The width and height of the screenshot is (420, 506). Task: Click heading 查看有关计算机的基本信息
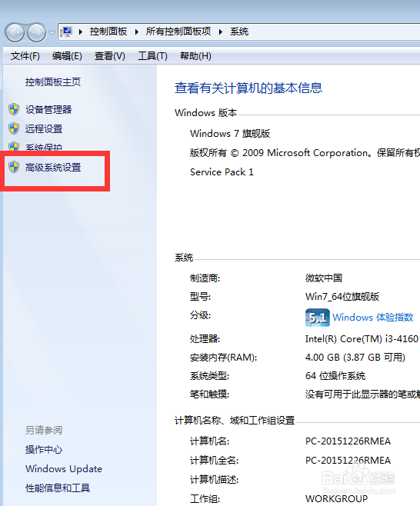click(x=248, y=88)
